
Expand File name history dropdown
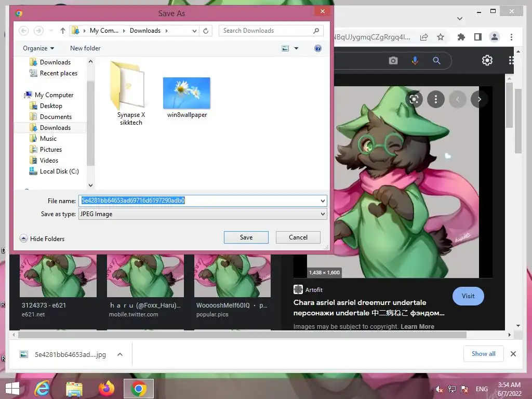pos(323,201)
